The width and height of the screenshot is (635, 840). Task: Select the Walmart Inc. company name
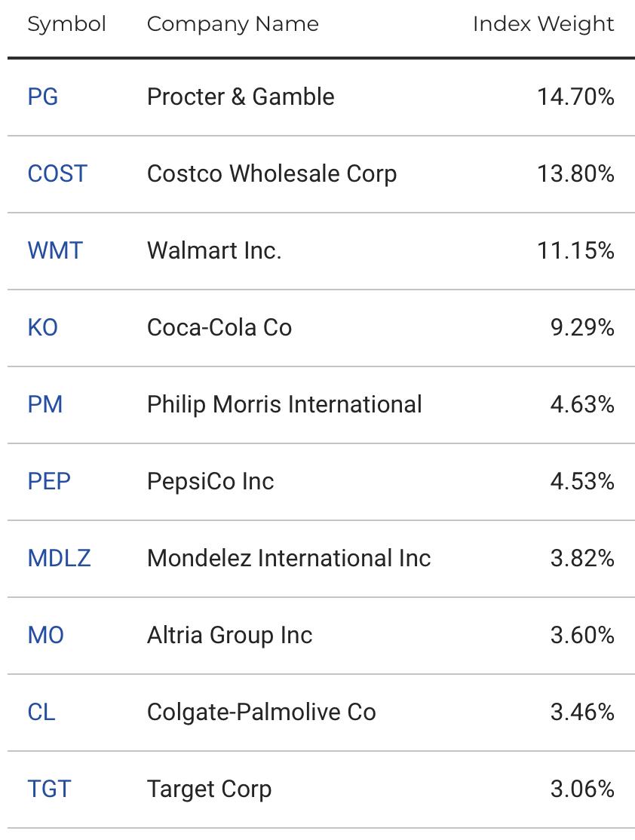point(214,250)
